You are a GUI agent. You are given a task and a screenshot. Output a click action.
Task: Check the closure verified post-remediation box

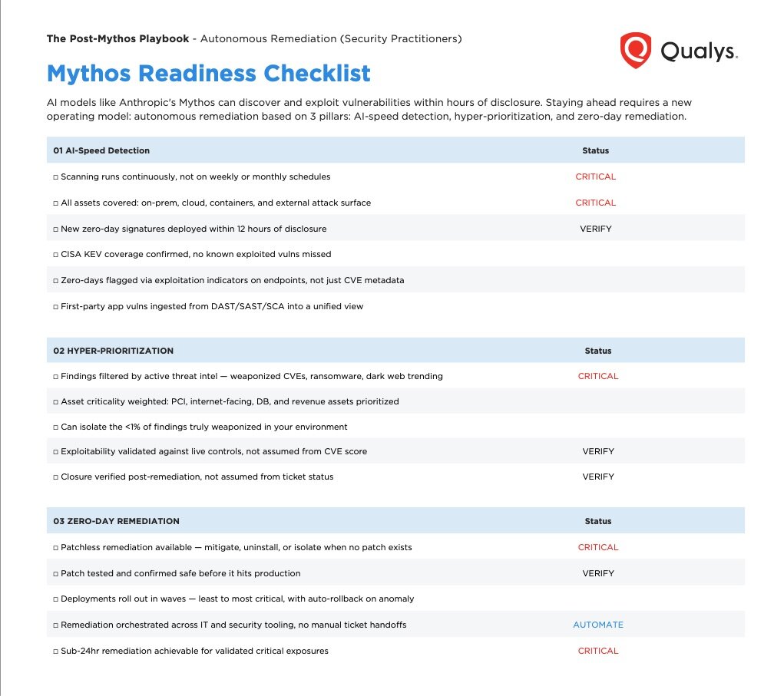pos(55,477)
